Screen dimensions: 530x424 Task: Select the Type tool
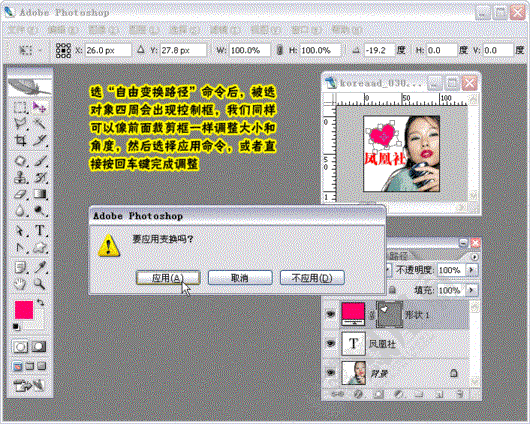click(x=40, y=231)
